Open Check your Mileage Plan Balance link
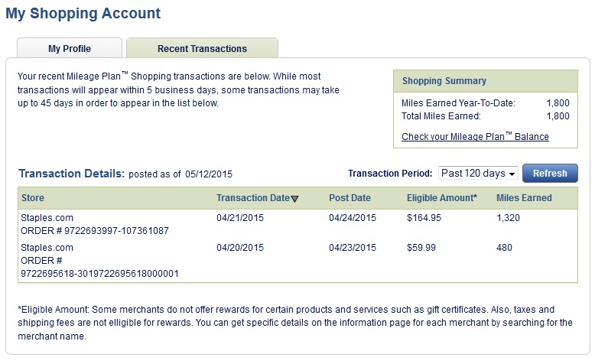The width and height of the screenshot is (595, 364). (x=475, y=137)
